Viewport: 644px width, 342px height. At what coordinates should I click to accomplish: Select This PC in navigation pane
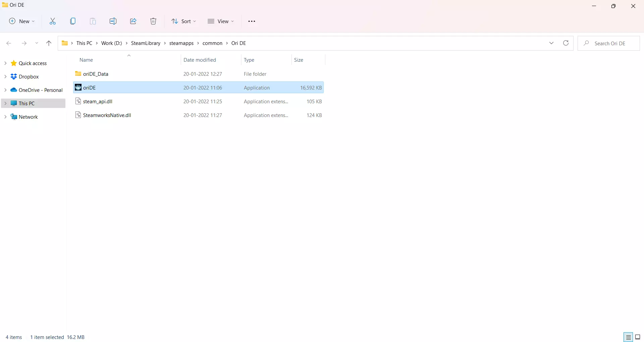pos(27,104)
